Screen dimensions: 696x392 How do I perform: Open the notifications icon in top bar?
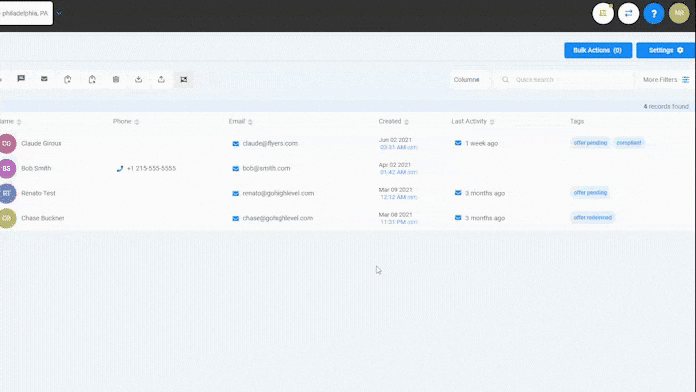[603, 13]
